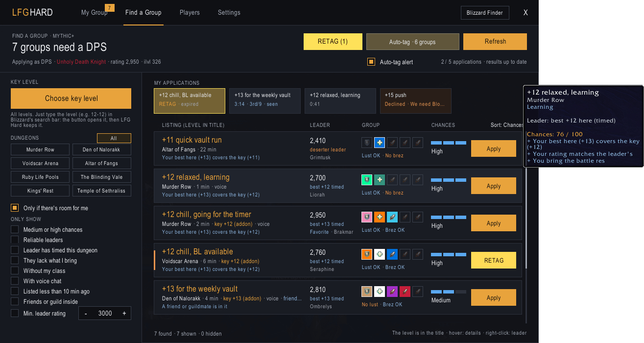Viewport: 644px width, 343px height.
Task: Click the orange tank icon in Seraphine's group
Action: (x=367, y=254)
